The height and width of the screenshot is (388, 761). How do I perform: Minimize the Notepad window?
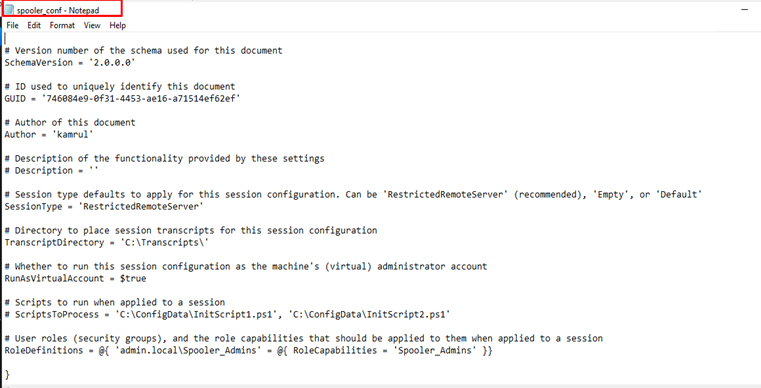click(x=744, y=10)
